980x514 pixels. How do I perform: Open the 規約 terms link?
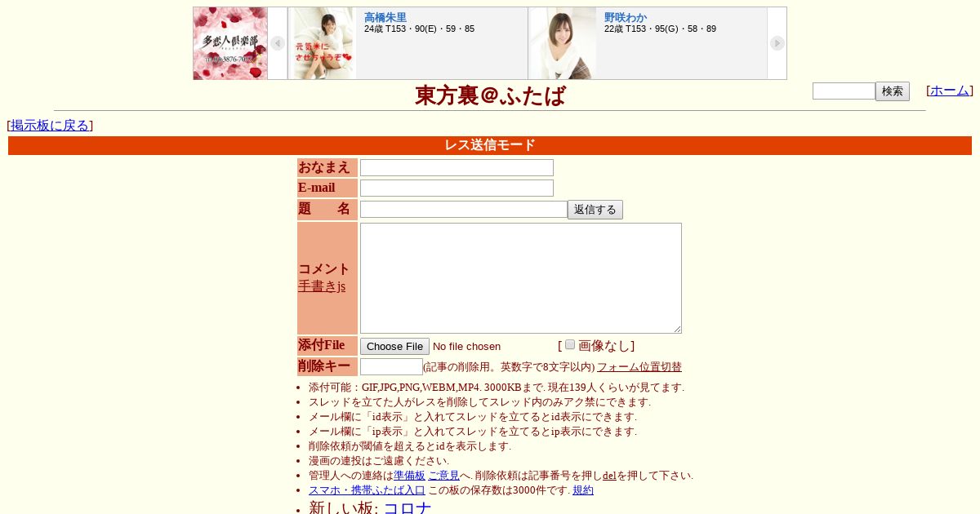click(x=583, y=490)
